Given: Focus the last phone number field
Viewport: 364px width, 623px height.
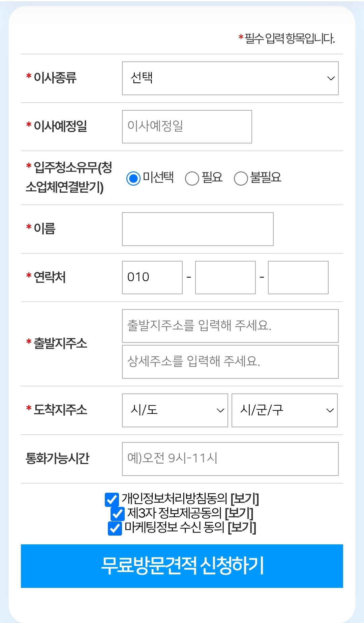Looking at the screenshot, I should tap(298, 277).
